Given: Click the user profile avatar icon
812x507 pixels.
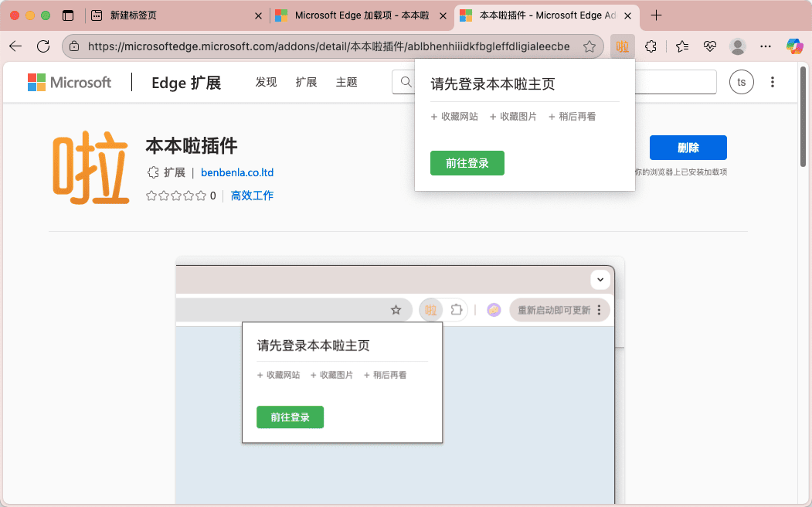Looking at the screenshot, I should (738, 46).
